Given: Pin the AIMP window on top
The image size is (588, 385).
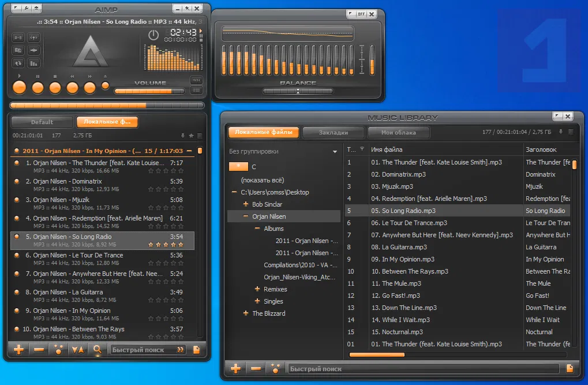Looking at the screenshot, I should tap(187, 8).
